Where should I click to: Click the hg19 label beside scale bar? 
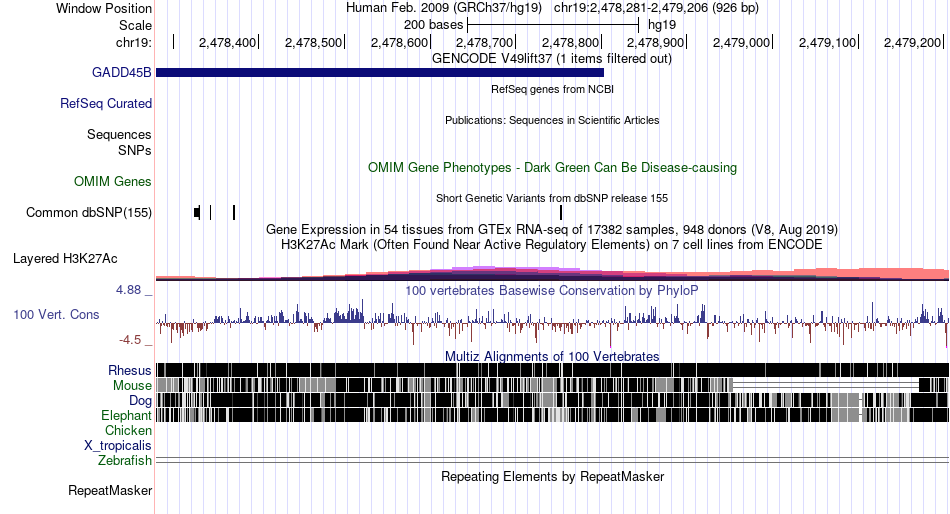click(662, 25)
